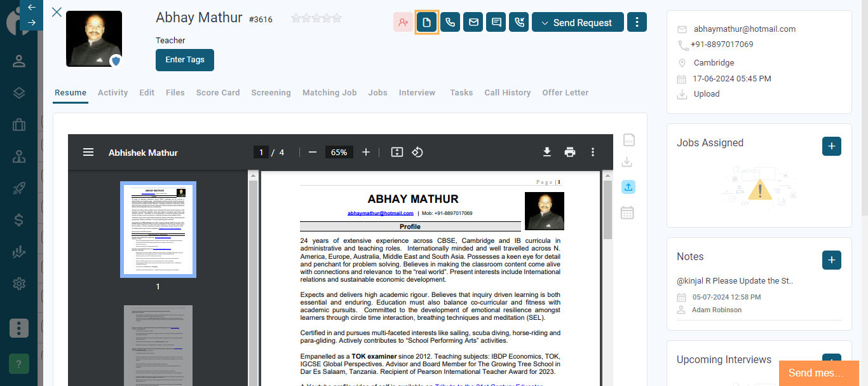
Task: Click the incoming call log icon
Action: click(519, 22)
